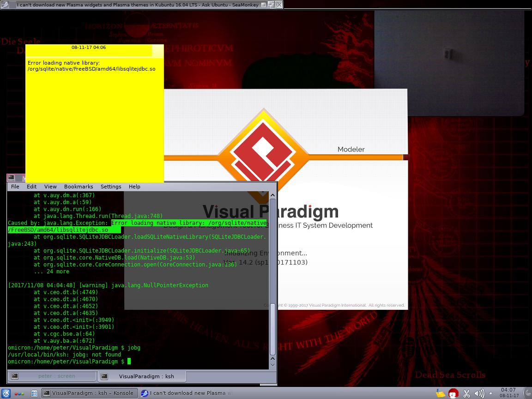532x399 pixels.
Task: Click the terminal icon on 'VisualParadigm : ksh' tab
Action: point(104,376)
